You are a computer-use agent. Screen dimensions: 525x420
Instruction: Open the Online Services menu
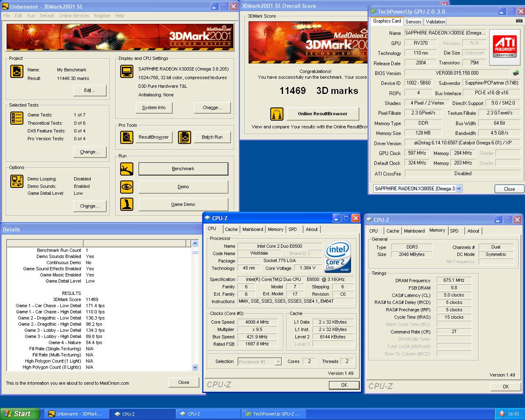click(74, 16)
